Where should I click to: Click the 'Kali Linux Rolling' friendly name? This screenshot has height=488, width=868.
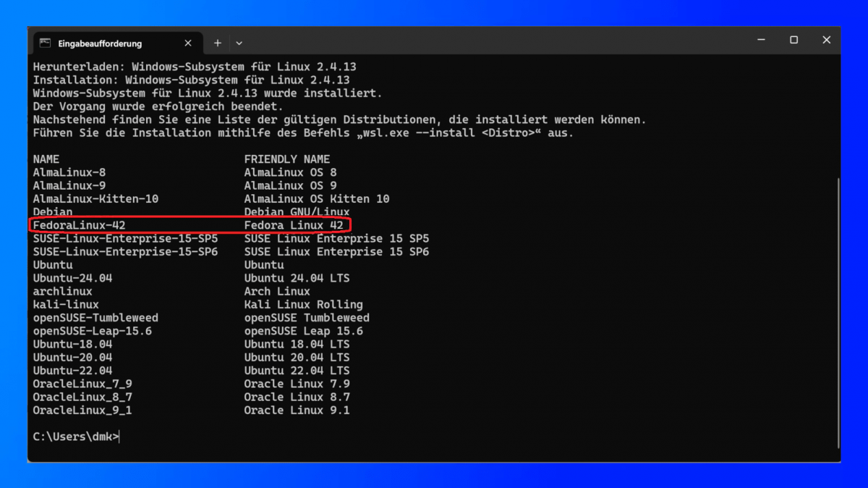(x=303, y=305)
